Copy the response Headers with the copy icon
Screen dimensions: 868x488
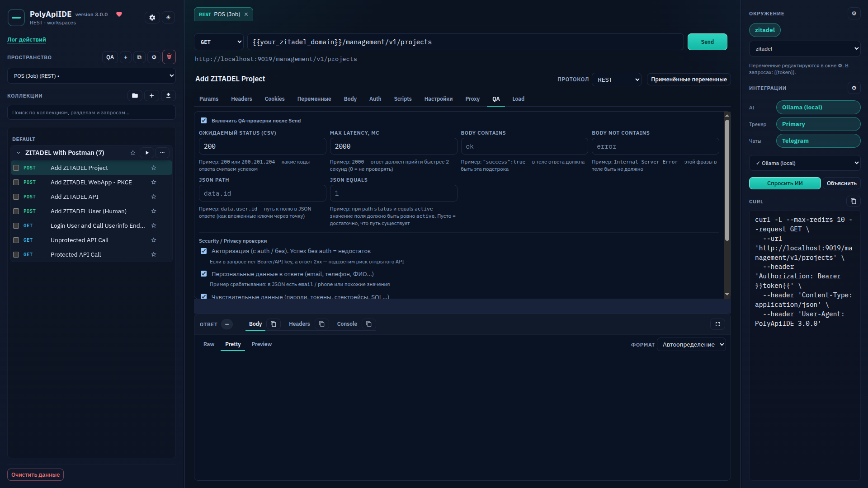point(321,324)
